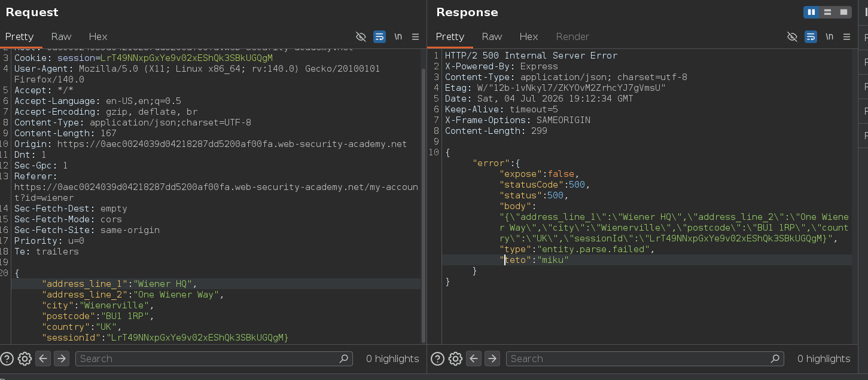Click the "sessionId" request body line
The image size is (868, 380).
click(165, 338)
